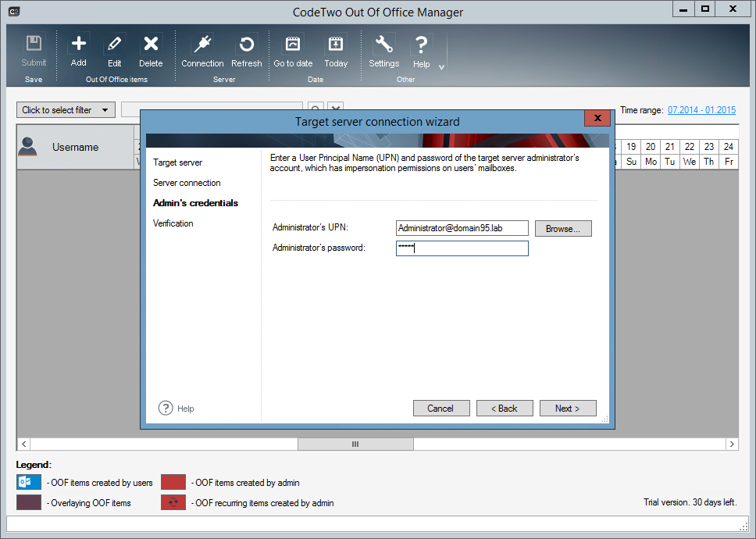This screenshot has width=756, height=539.
Task: Click the red admin OOF legend swatch
Action: (x=173, y=482)
